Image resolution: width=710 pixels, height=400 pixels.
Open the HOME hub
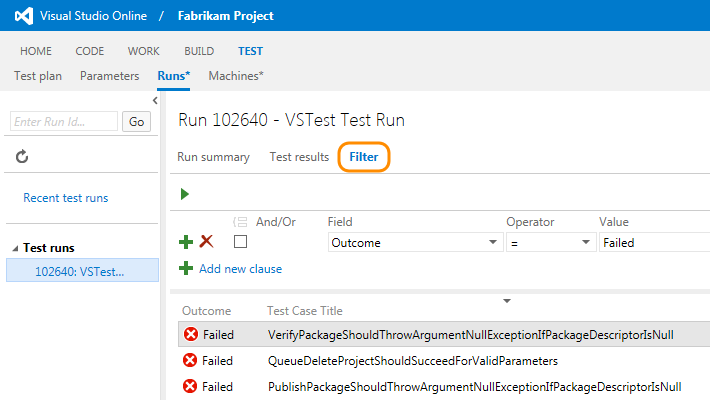(36, 51)
